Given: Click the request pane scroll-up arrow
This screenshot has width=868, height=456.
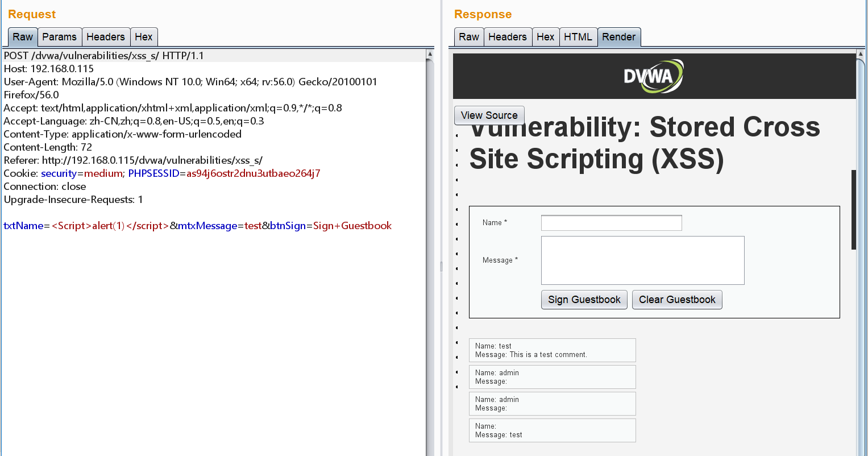Looking at the screenshot, I should click(430, 55).
